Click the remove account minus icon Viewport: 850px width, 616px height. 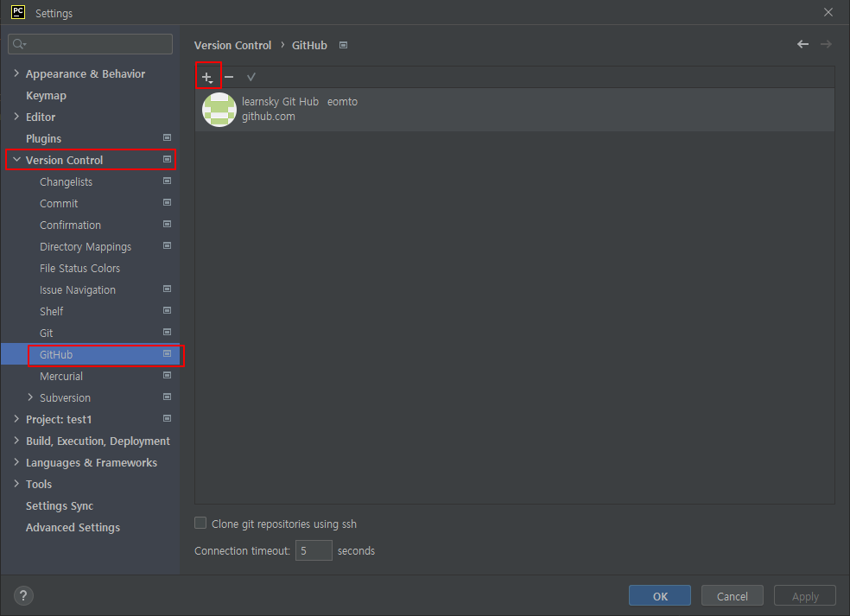(229, 77)
